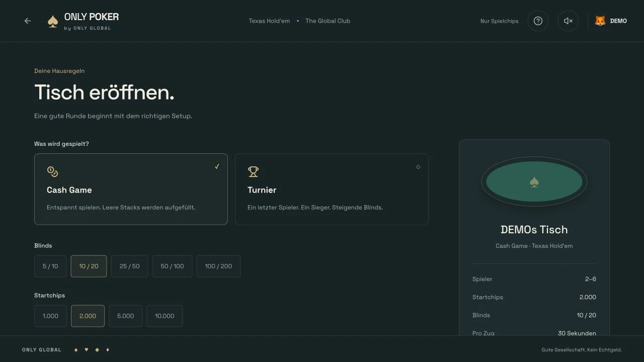Choose blinds 100 / 200
This screenshot has width=644, height=362.
218,266
